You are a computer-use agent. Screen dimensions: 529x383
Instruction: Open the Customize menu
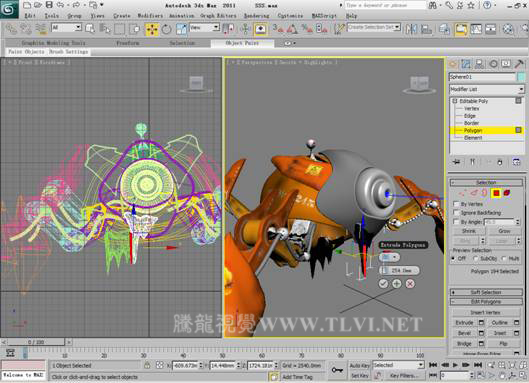pyautogui.click(x=290, y=16)
